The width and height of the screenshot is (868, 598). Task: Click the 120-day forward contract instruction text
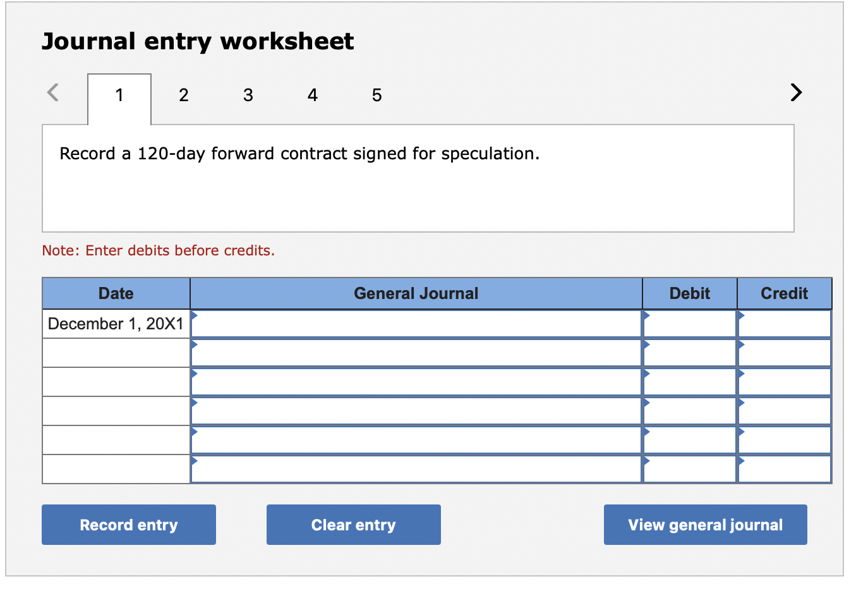point(299,154)
